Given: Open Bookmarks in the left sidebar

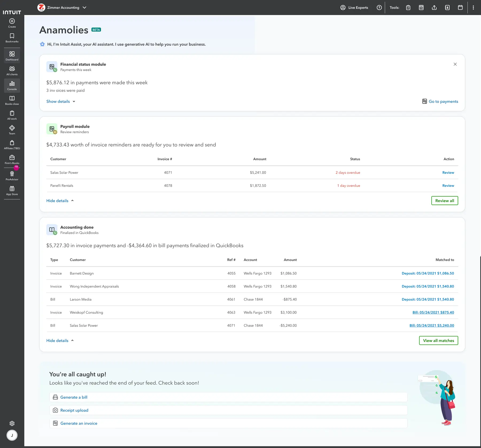Looking at the screenshot, I should 12,38.
